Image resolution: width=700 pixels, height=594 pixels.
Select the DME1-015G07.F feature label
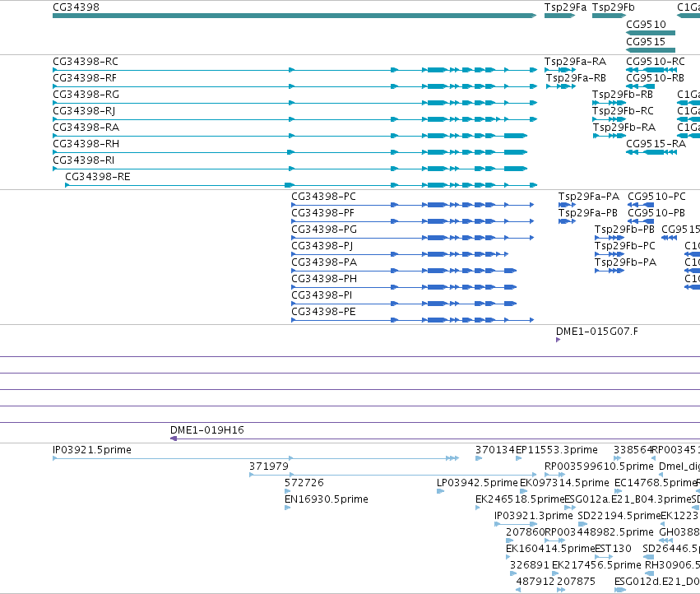596,332
